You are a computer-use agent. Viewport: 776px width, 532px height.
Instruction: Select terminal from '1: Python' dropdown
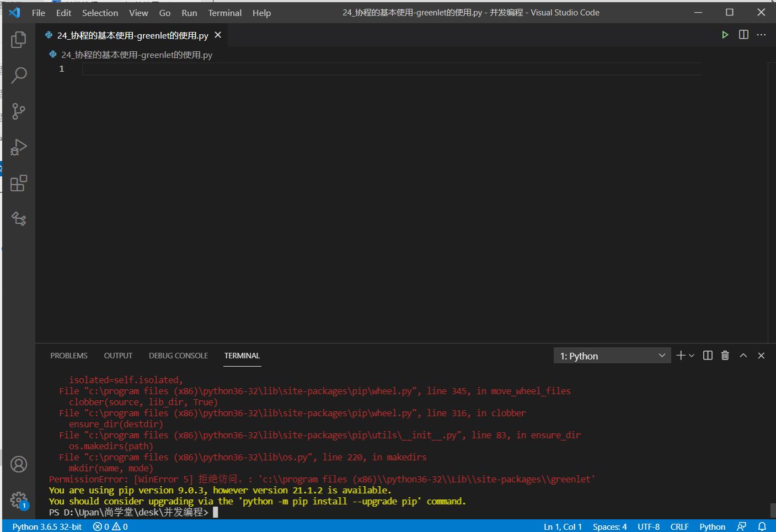click(612, 356)
